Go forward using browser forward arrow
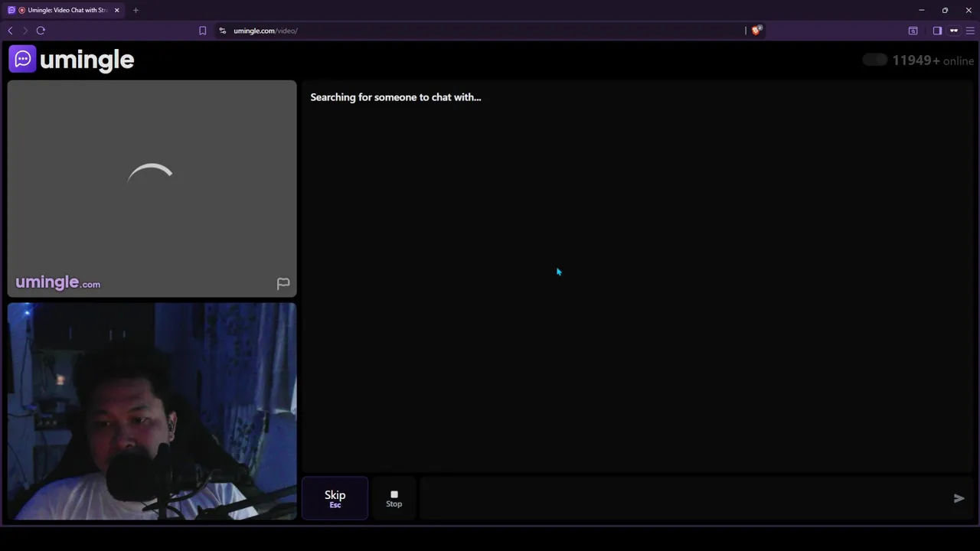The height and width of the screenshot is (551, 980). [x=24, y=31]
